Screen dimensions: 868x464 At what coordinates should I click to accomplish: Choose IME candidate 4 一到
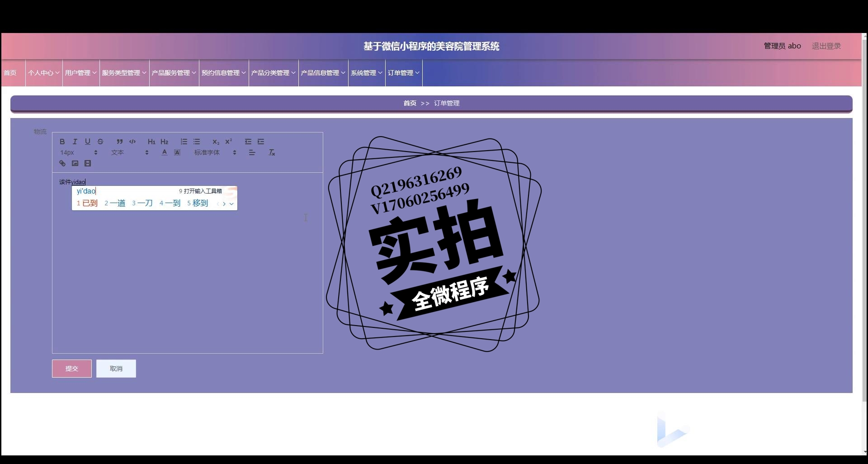pos(170,203)
